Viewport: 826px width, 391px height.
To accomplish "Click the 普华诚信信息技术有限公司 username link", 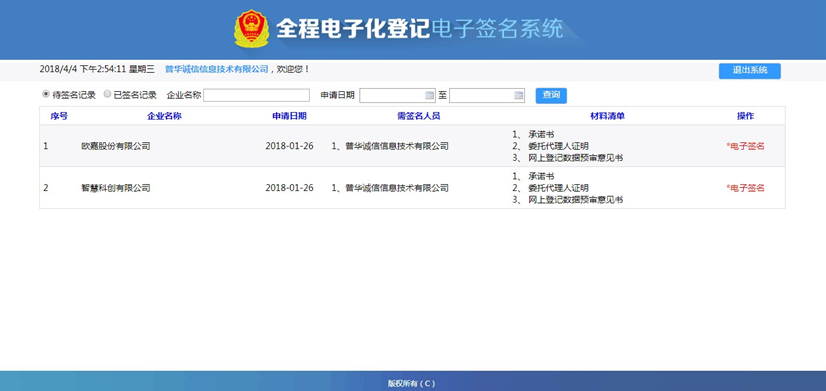I will coord(217,69).
